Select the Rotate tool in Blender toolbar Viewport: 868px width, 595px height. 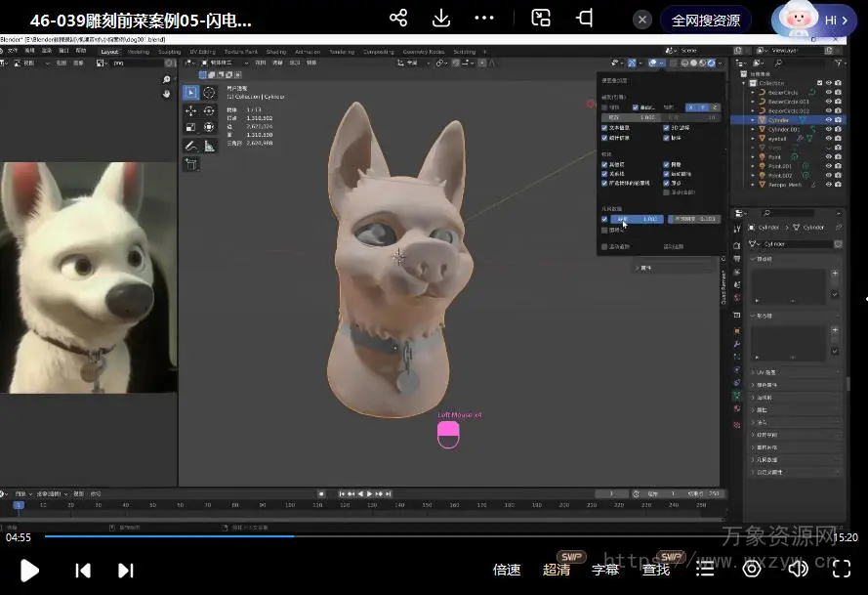[x=209, y=110]
